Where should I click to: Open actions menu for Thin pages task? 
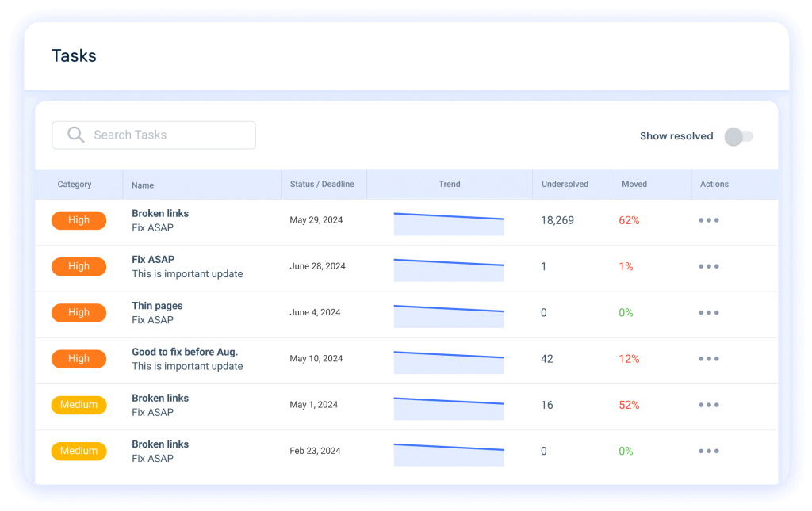point(708,312)
